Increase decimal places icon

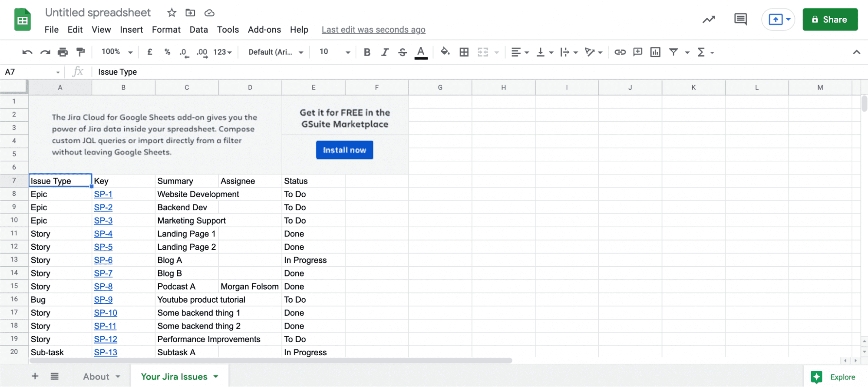coord(202,53)
